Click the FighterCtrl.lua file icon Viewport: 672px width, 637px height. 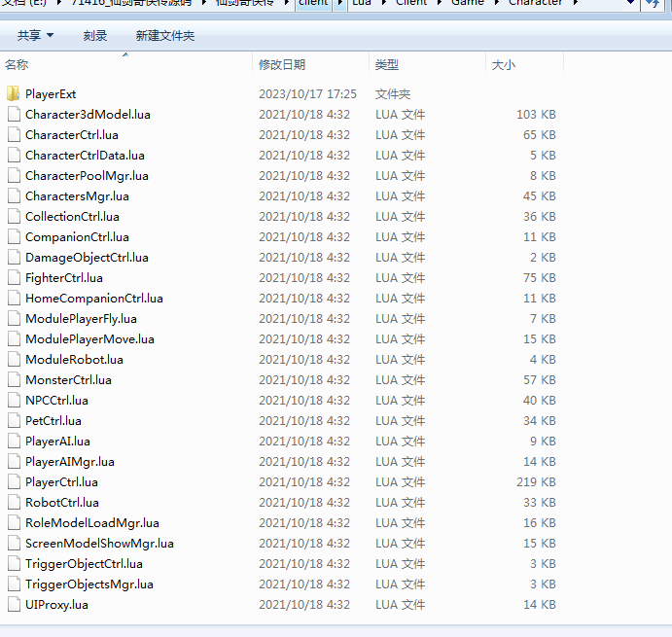point(13,278)
